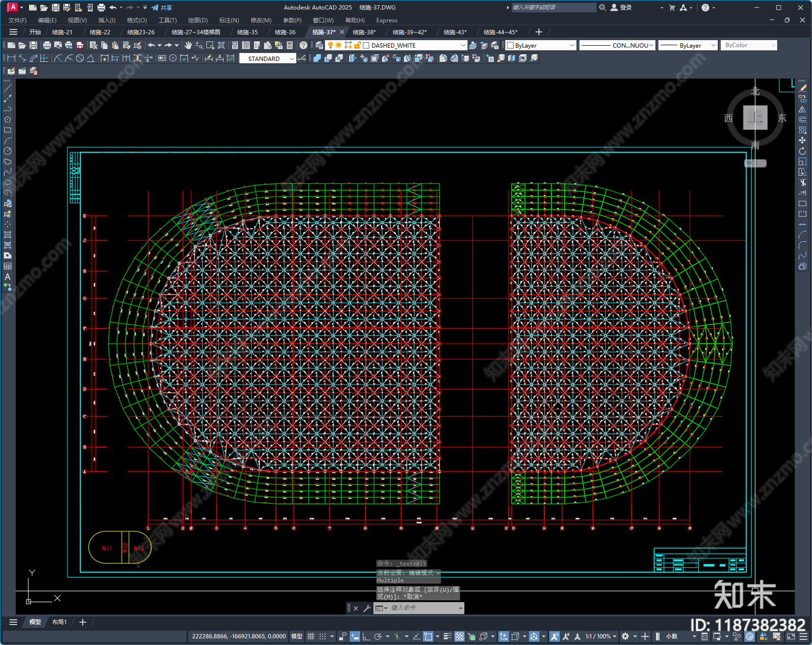Screen dimensions: 812x645
Task: Open the Layer Properties manager icon
Action: [x=319, y=45]
